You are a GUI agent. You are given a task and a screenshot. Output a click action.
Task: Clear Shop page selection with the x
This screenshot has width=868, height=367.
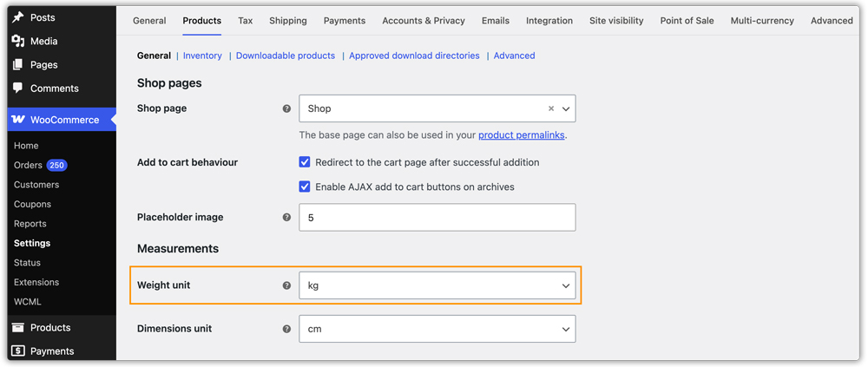[551, 108]
